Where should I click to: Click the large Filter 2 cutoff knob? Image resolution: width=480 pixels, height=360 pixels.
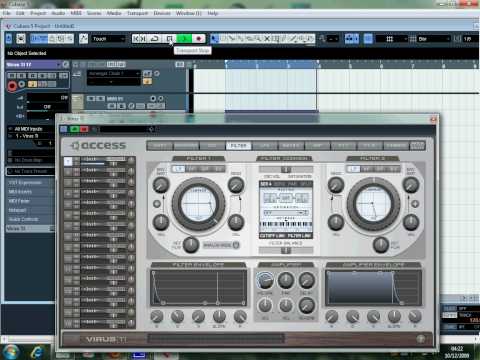point(373,203)
